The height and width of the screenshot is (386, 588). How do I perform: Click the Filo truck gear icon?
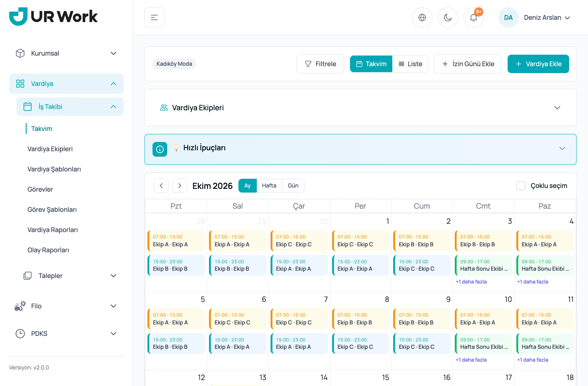20,306
